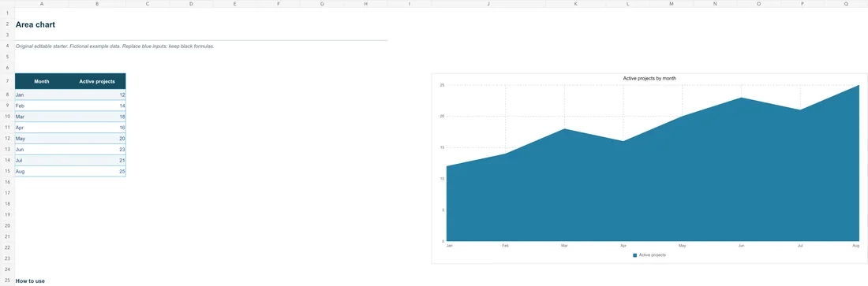
Task: Select the 'May' month cell
Action: pos(42,139)
